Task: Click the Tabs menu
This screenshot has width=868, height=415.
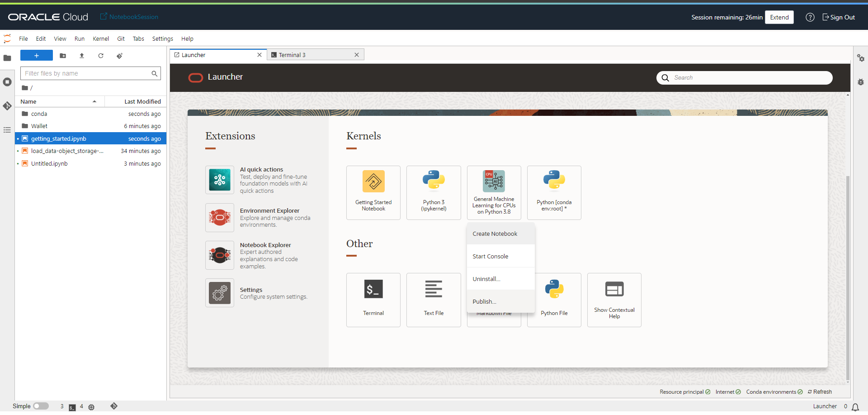Action: click(138, 38)
